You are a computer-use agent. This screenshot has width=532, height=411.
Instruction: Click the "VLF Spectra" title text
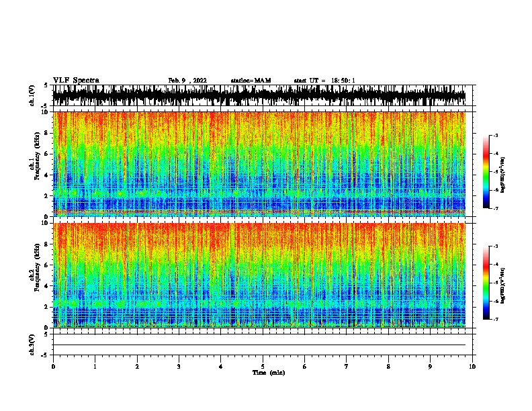(x=76, y=81)
